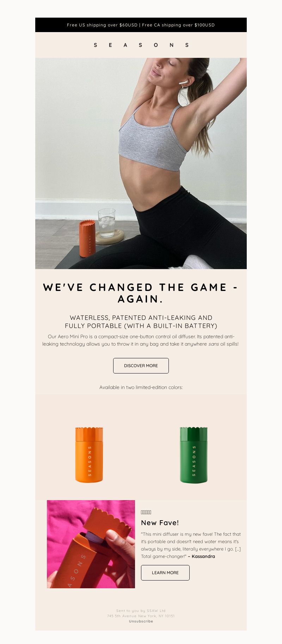This screenshot has height=644, width=282.
Task: Click the 745 5th Avenue address line
Action: (141, 616)
